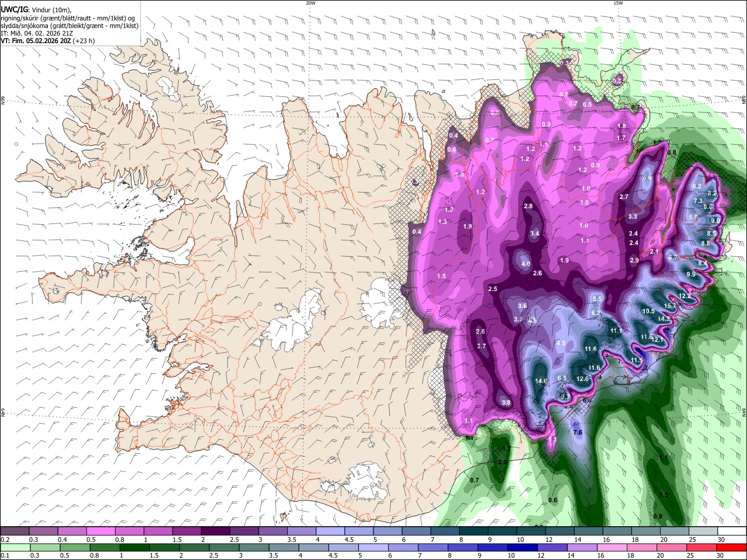This screenshot has width=747, height=560.
Task: Click the 14.6 precipitation value on map
Action: 541,381
